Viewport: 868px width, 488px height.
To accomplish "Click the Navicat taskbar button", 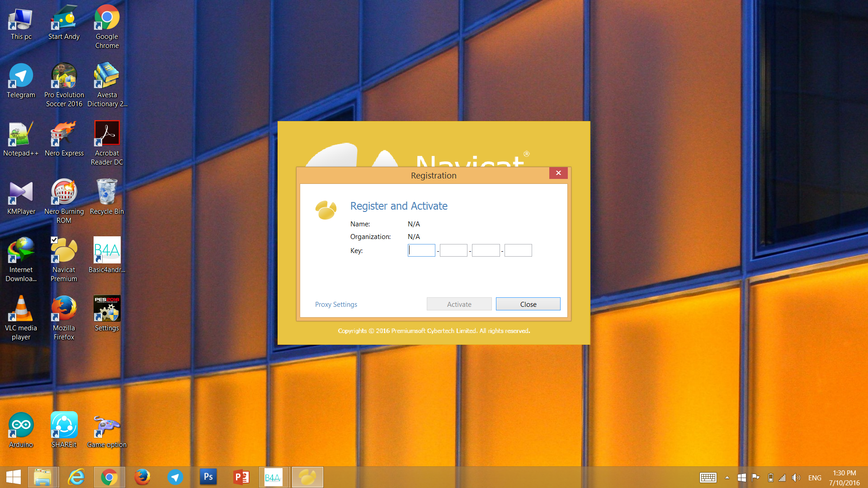I will 307,477.
